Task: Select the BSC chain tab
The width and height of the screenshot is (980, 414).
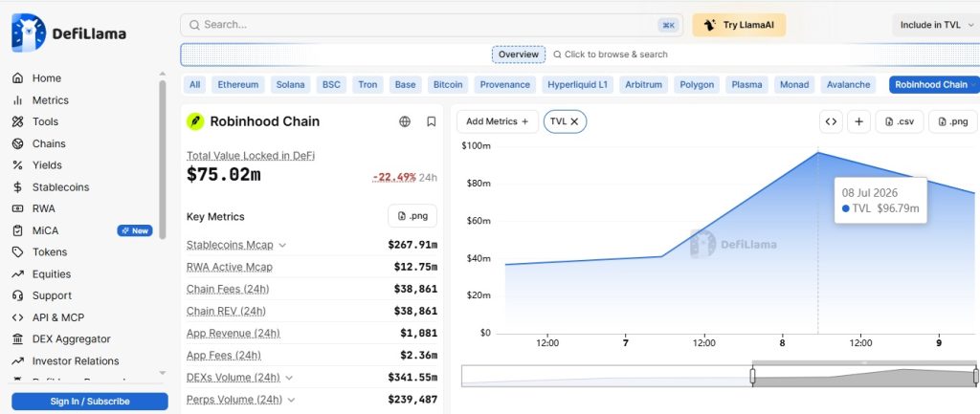Action: click(331, 85)
